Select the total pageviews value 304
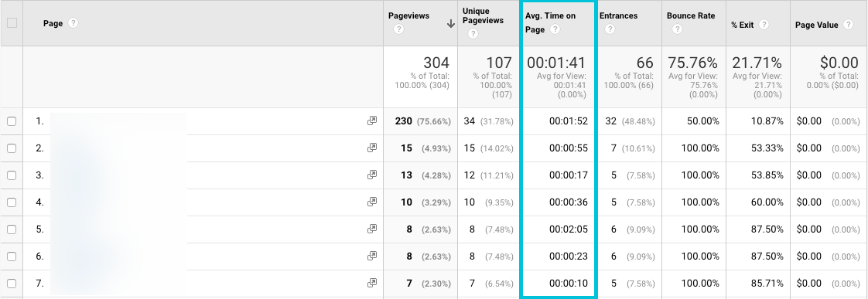Screen dimensions: 868x299 pyautogui.click(x=436, y=63)
